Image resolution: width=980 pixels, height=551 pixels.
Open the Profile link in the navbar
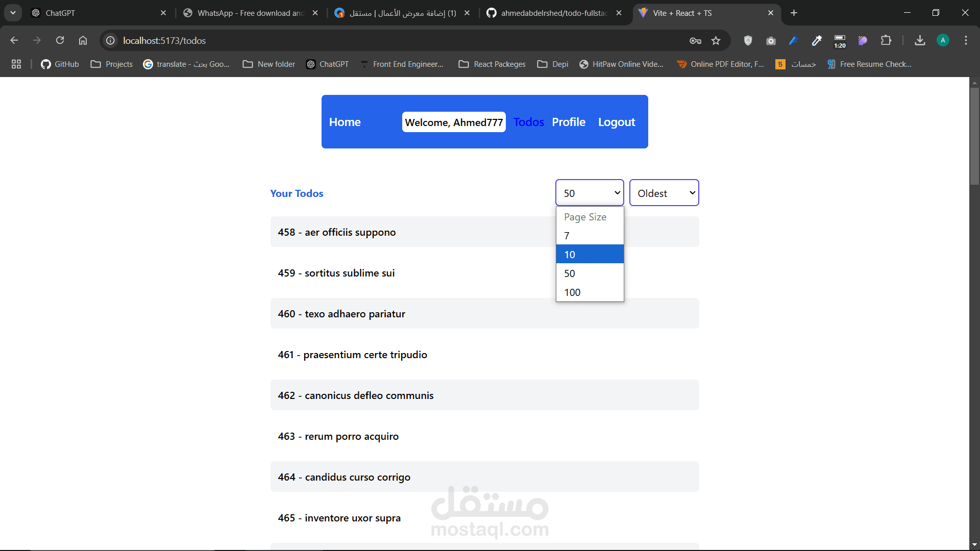568,122
